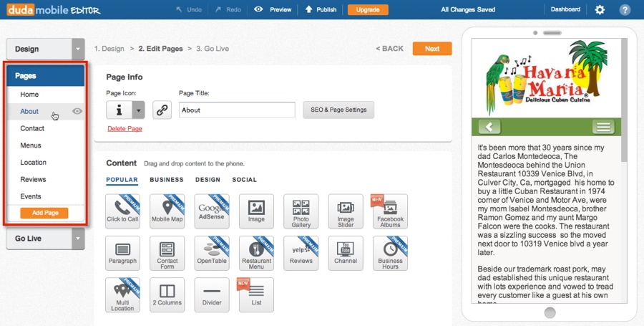This screenshot has width=644, height=326.
Task: Add the Restaurant Menu widget
Action: [256, 253]
